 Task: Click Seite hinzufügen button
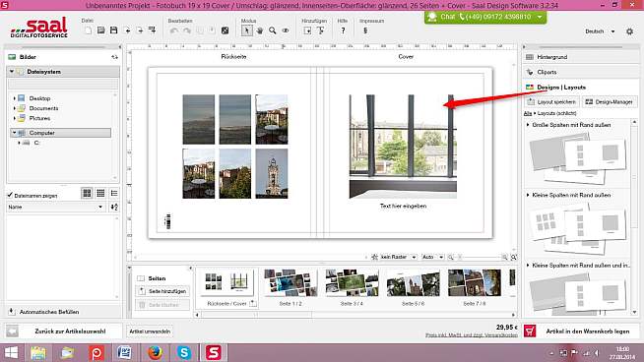click(x=162, y=291)
